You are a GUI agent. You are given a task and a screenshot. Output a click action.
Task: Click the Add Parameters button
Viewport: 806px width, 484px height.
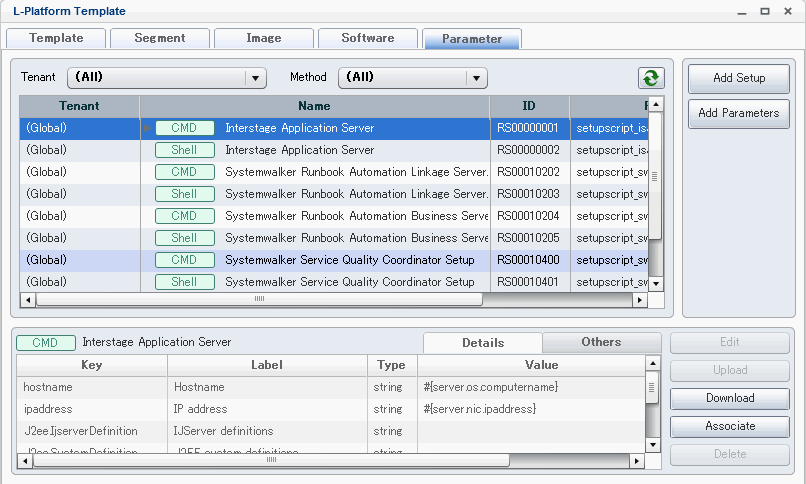coord(739,113)
